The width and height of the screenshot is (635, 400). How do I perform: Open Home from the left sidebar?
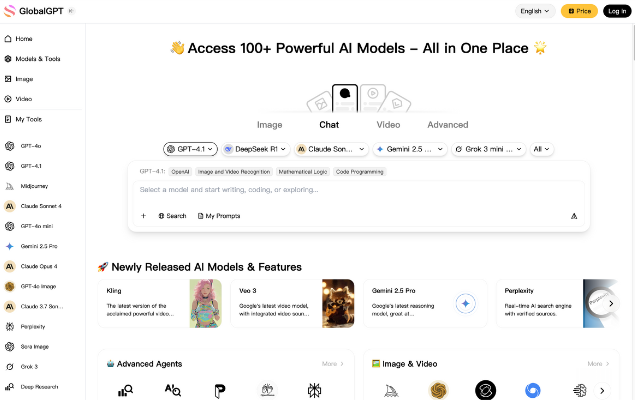click(24, 39)
